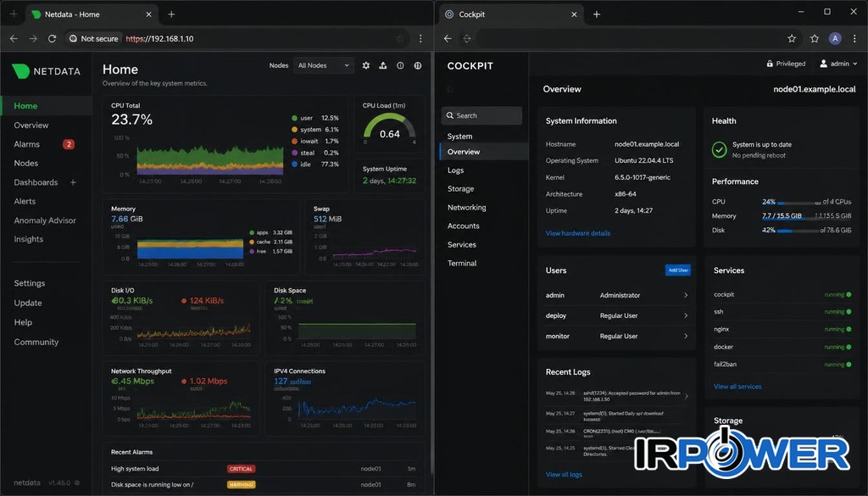Click the Netdata address bar URL
868x496 pixels.
(159, 39)
